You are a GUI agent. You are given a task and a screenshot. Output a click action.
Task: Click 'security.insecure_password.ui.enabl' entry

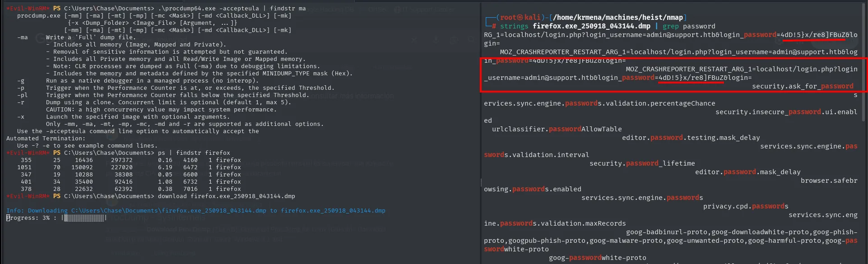(786, 112)
